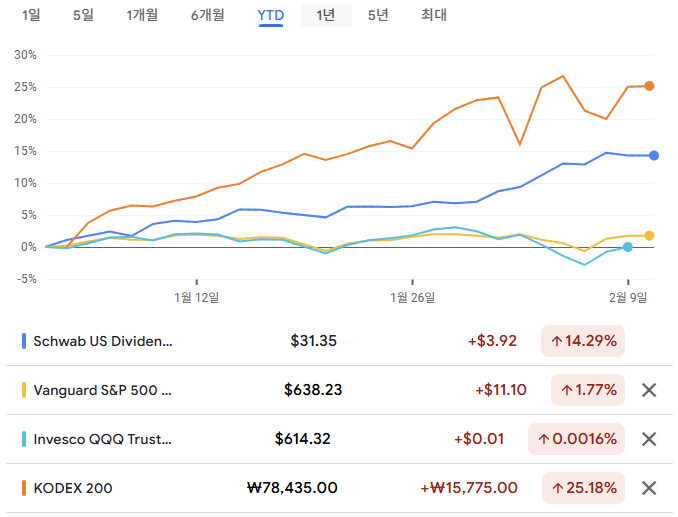
Task: Click the orange KODEX 200 endpoint dot
Action: click(x=650, y=86)
